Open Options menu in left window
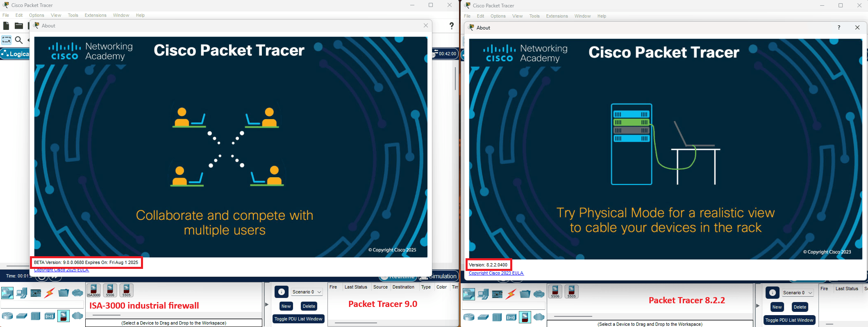This screenshot has height=327, width=868. pos(36,15)
